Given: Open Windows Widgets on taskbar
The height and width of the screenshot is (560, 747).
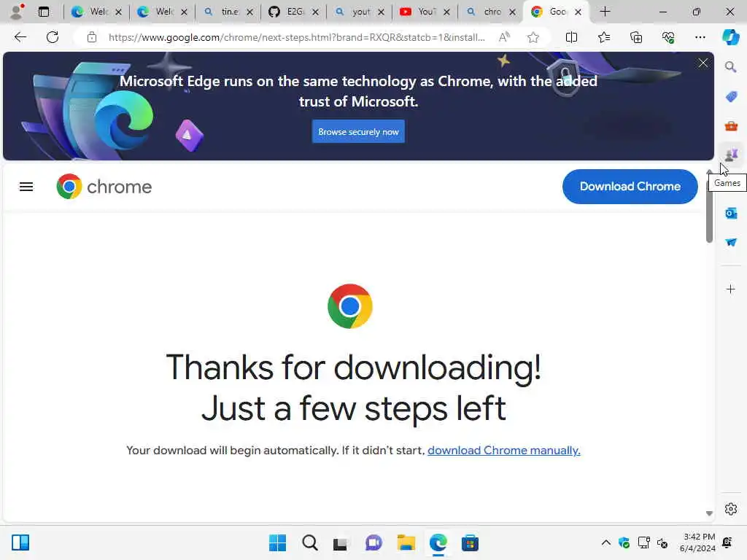Looking at the screenshot, I should pyautogui.click(x=20, y=542).
